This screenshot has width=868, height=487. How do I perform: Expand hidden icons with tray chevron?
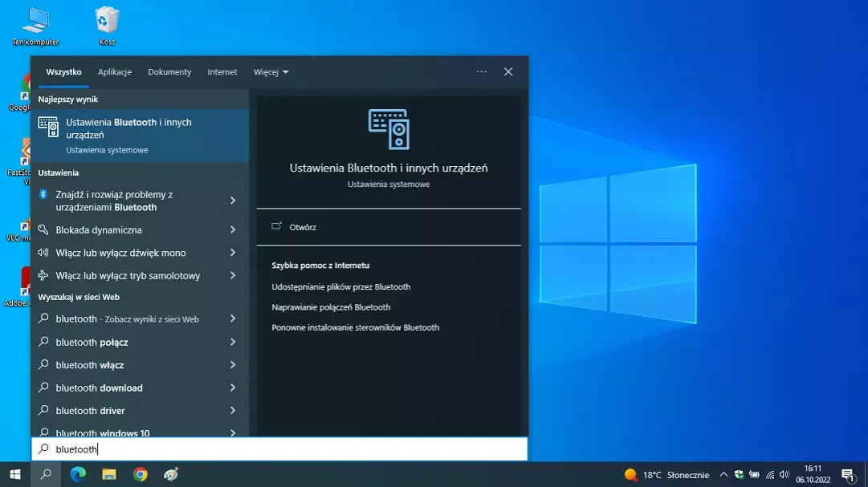pos(723,474)
